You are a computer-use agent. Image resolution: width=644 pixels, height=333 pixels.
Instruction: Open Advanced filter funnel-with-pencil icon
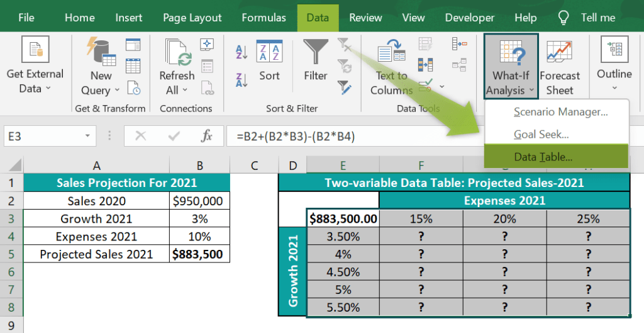[x=344, y=87]
